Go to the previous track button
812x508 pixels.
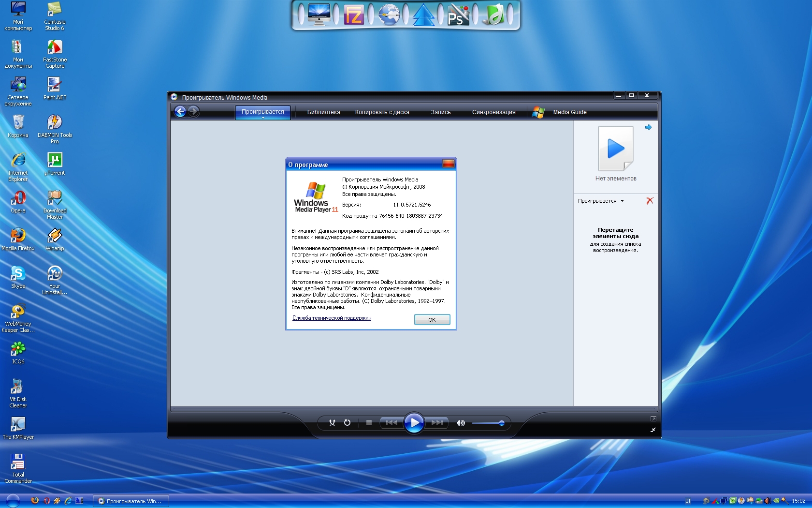click(391, 423)
